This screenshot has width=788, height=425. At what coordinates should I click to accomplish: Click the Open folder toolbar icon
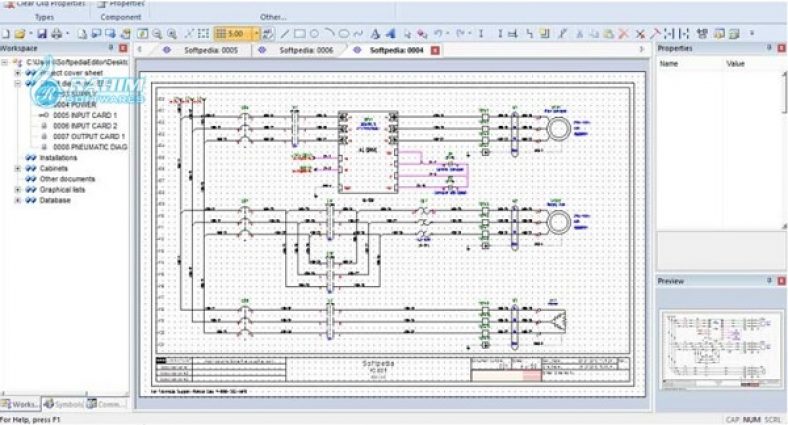(x=20, y=34)
